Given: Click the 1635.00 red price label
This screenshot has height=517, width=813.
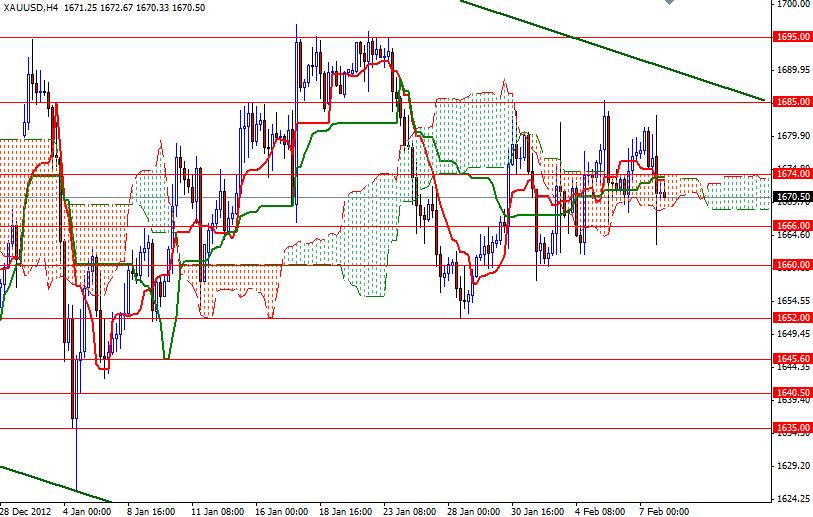Looking at the screenshot, I should 790,428.
